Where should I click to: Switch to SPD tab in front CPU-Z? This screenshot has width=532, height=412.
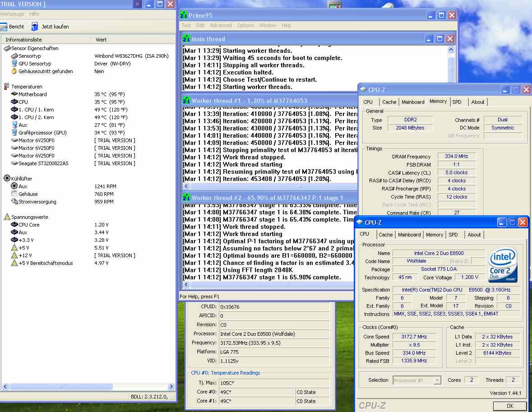(x=453, y=235)
